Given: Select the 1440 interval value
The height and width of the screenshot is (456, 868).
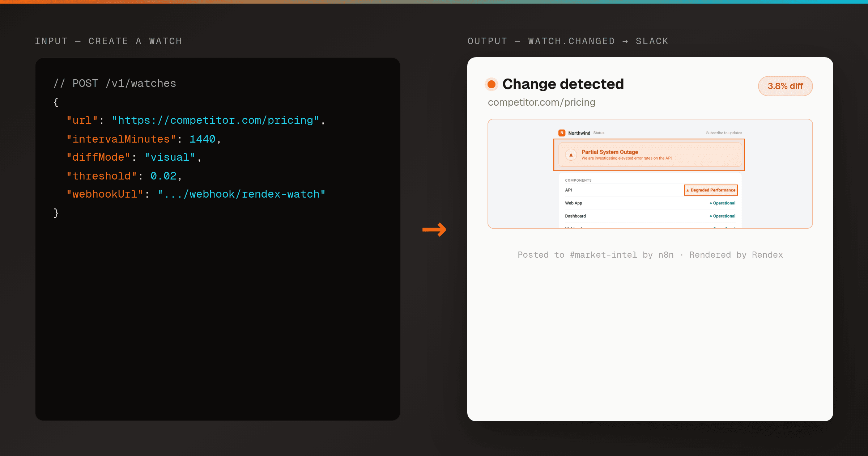Looking at the screenshot, I should pyautogui.click(x=202, y=139).
